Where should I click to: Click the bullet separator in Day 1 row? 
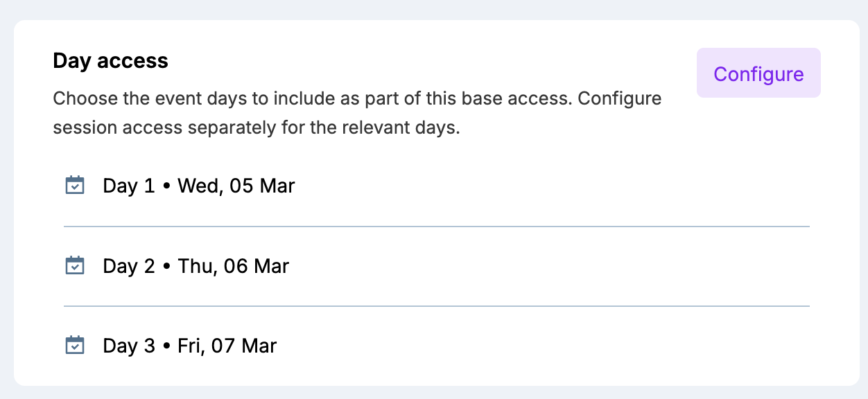pyautogui.click(x=166, y=187)
